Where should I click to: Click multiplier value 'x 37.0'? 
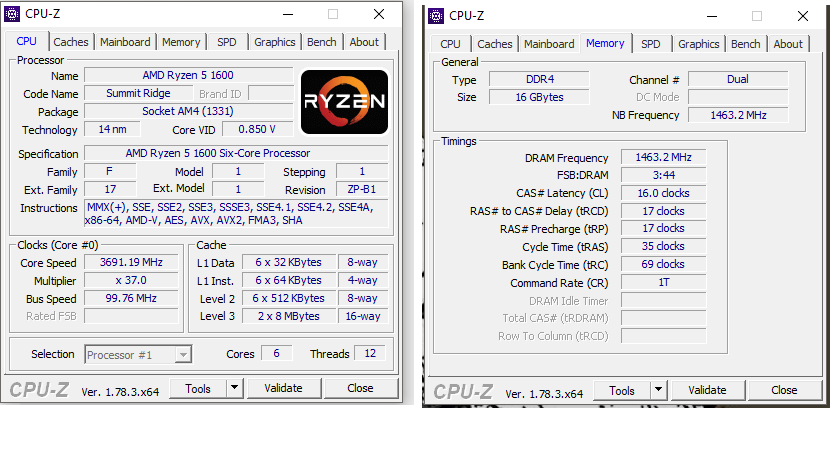pyautogui.click(x=131, y=280)
